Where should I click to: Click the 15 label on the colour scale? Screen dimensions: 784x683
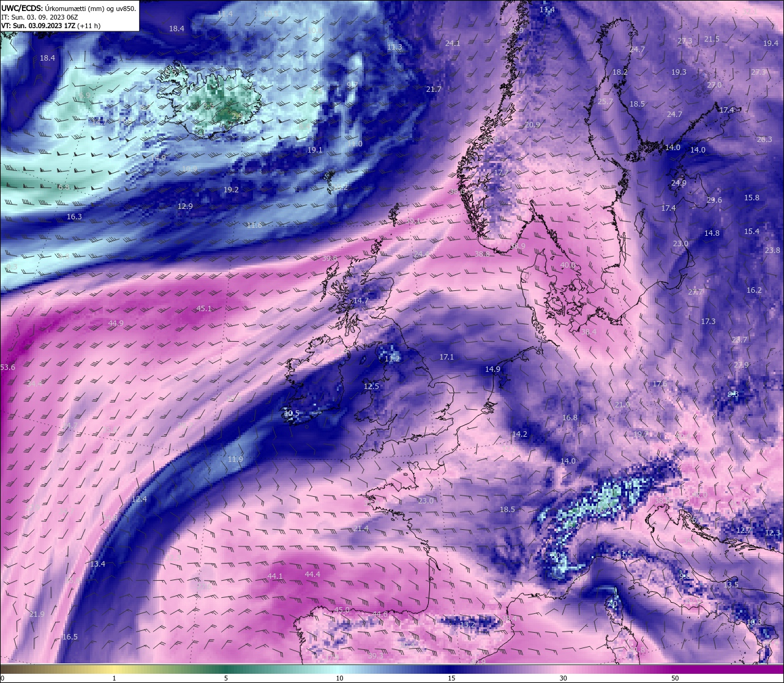coord(451,678)
